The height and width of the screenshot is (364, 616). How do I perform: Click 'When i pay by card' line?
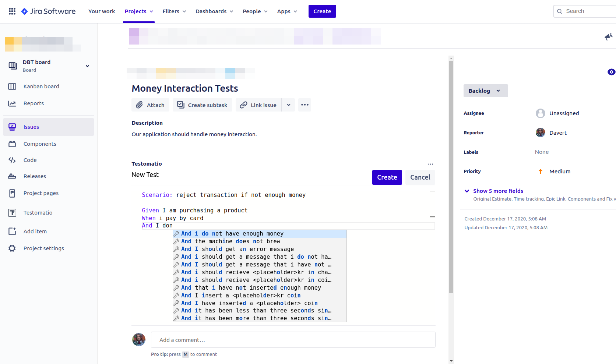coord(172,218)
